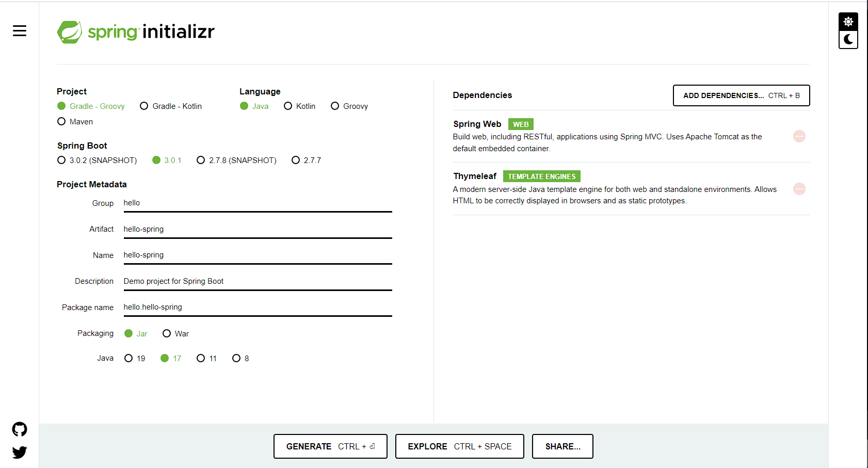Viewport: 868px width, 468px height.
Task: Select Gradle - Groovy project type
Action: pyautogui.click(x=91, y=106)
